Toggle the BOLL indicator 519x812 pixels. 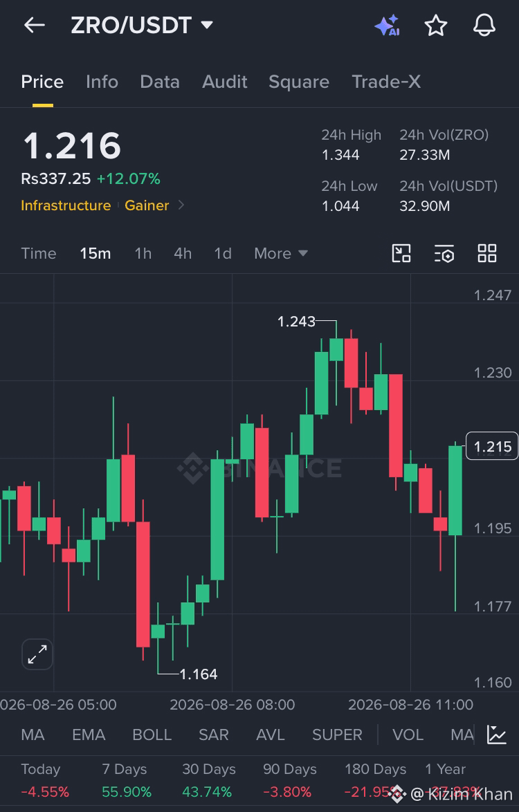point(152,735)
